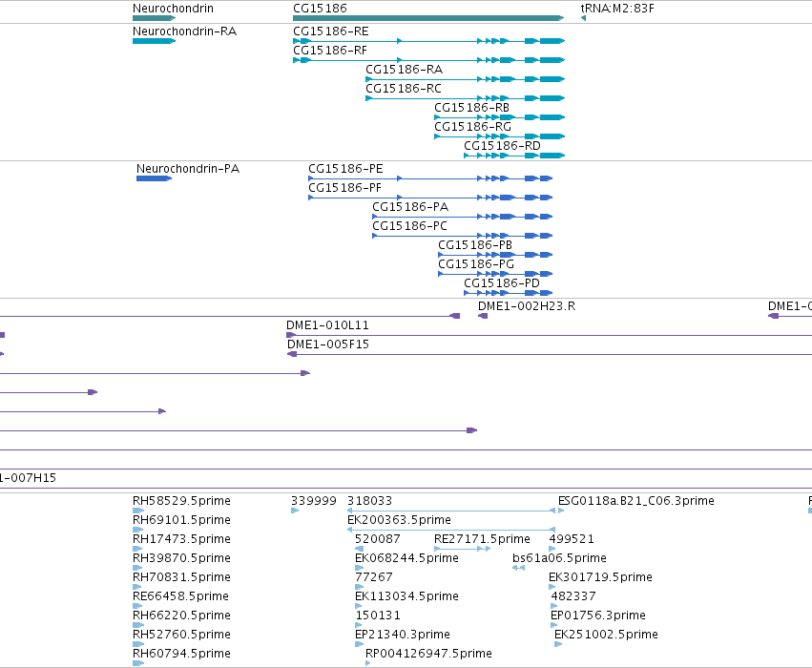
Task: Click the CG15186-RG transcript label
Action: tap(472, 127)
